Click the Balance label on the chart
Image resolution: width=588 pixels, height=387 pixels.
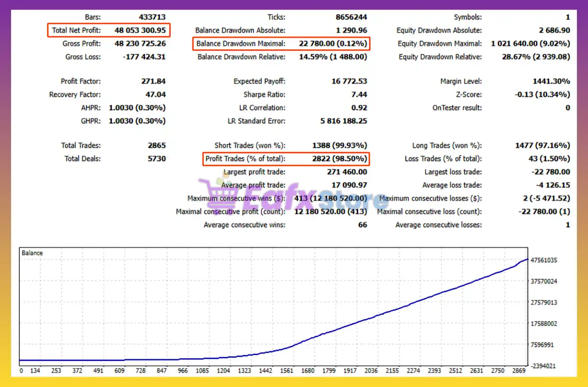[32, 253]
